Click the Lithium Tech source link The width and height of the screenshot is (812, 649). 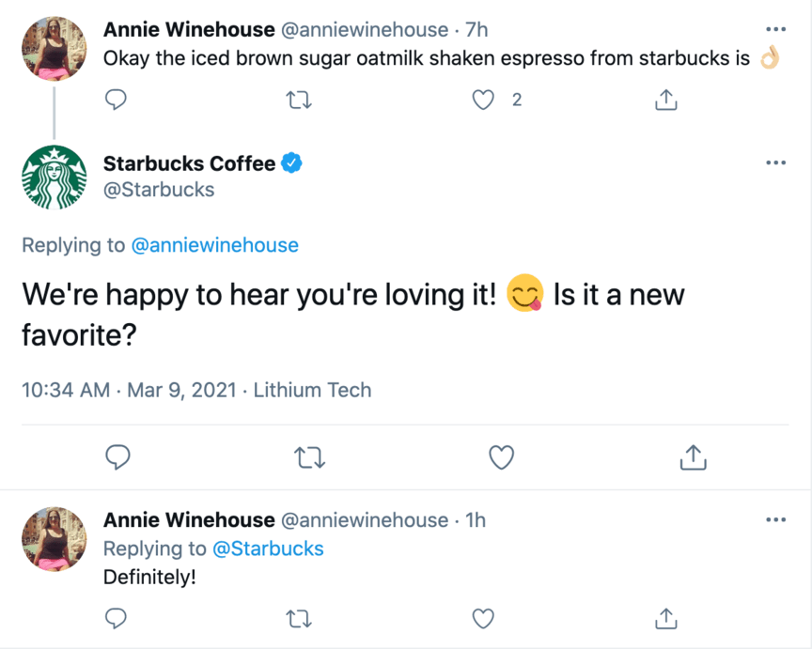[312, 390]
